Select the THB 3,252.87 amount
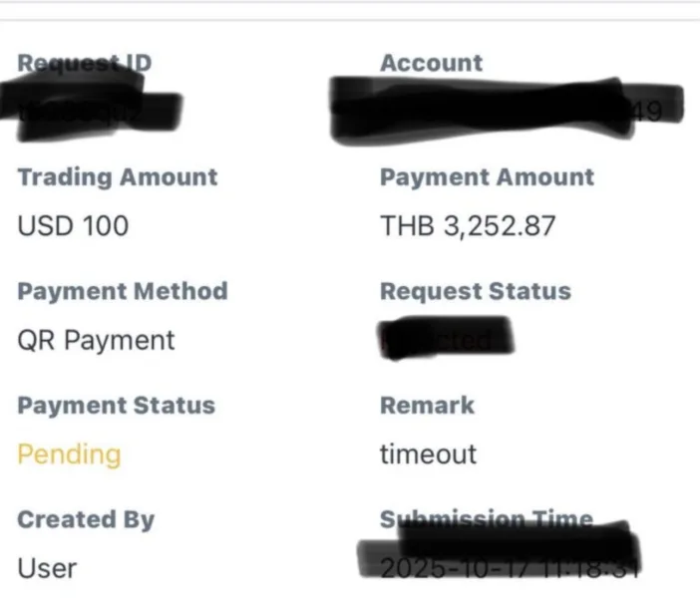700x598 pixels. 468,226
